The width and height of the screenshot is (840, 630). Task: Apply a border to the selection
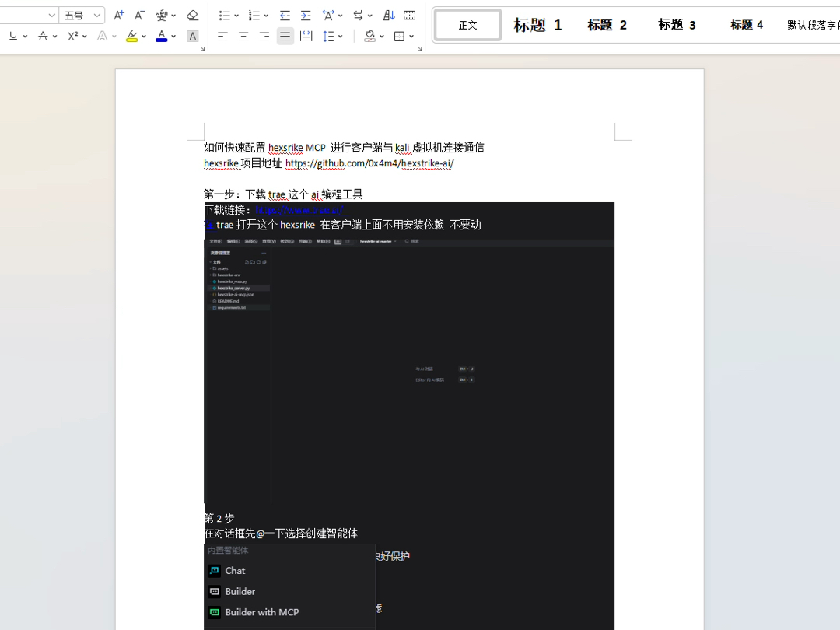pyautogui.click(x=399, y=36)
